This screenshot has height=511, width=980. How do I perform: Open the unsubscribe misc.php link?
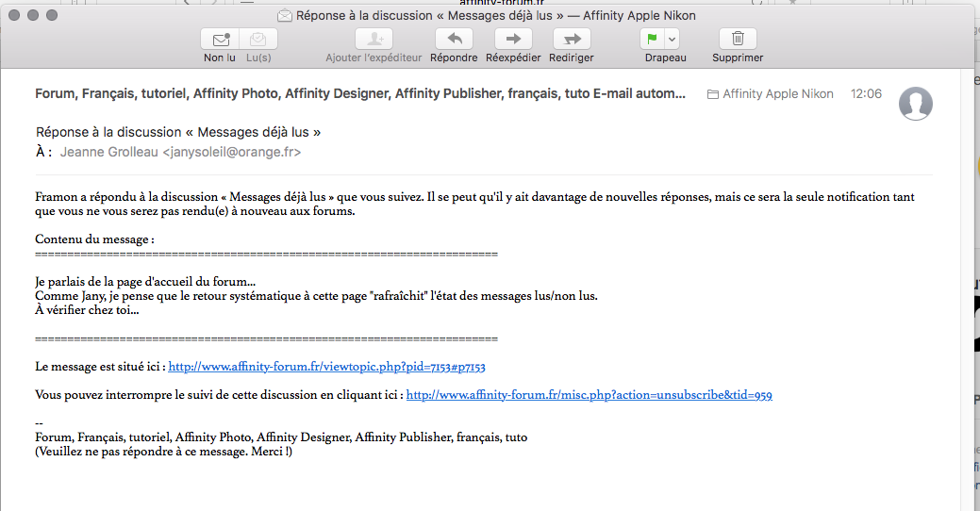coord(590,395)
